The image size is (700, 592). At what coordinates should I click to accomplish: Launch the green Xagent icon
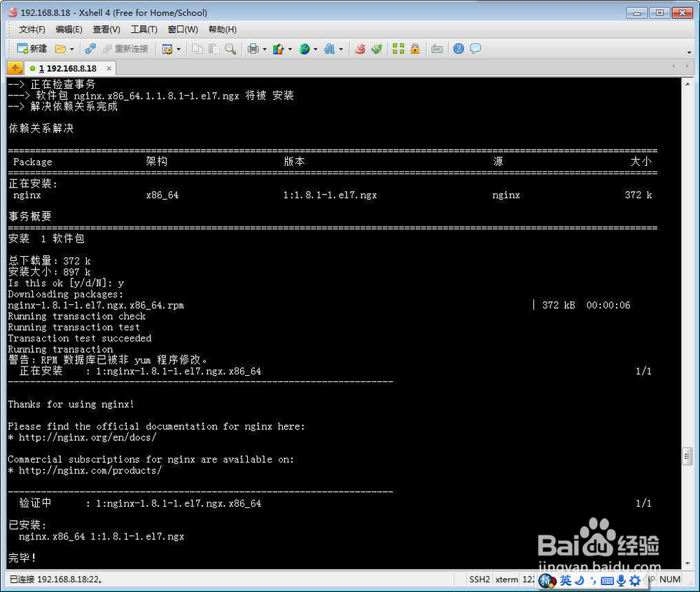tap(377, 48)
